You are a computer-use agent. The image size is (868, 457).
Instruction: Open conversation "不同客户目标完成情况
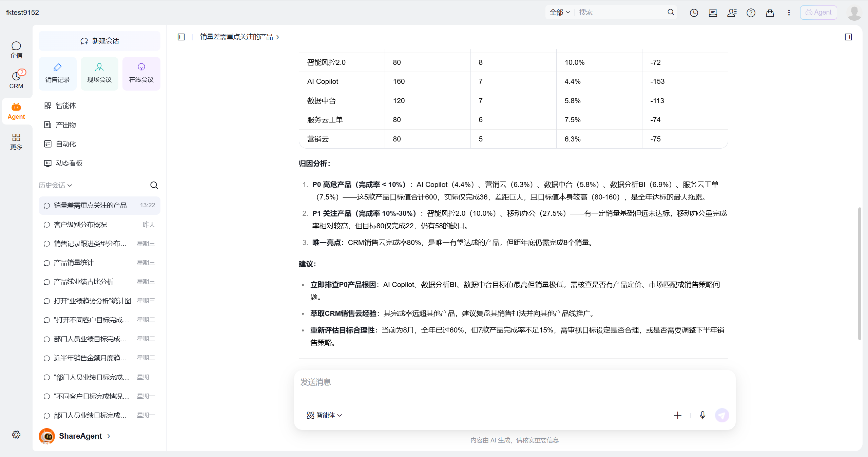point(99,396)
